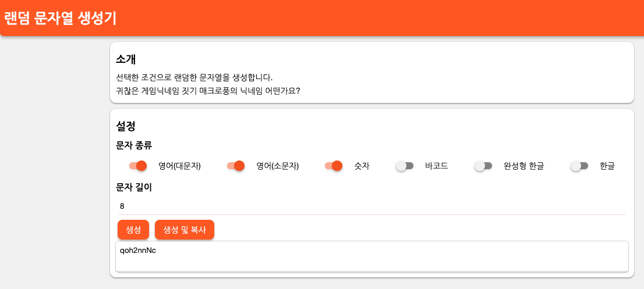The width and height of the screenshot is (644, 289).
Task: Click the 문자 종류 label
Action: coord(135,145)
